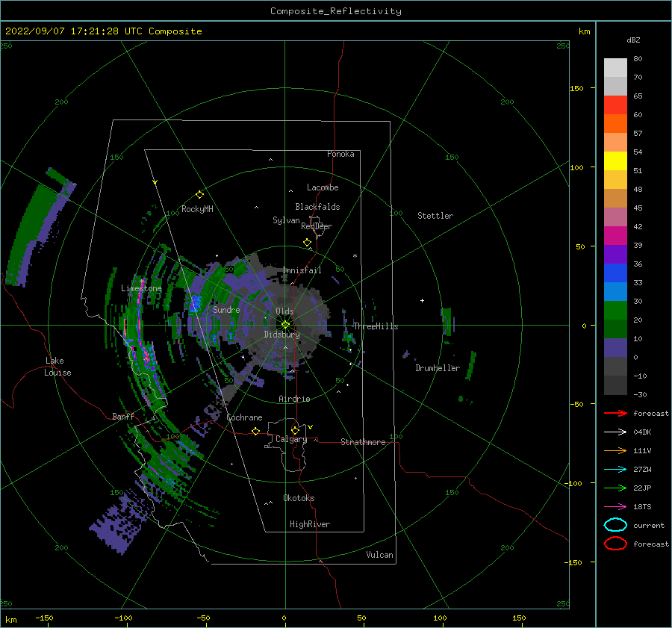Viewport: 672px width, 628px height.
Task: Click the Sundre town label
Action: click(x=226, y=309)
